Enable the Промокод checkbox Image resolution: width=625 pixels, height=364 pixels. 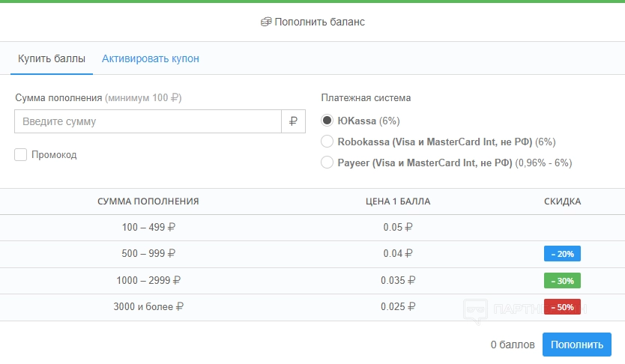click(x=21, y=155)
